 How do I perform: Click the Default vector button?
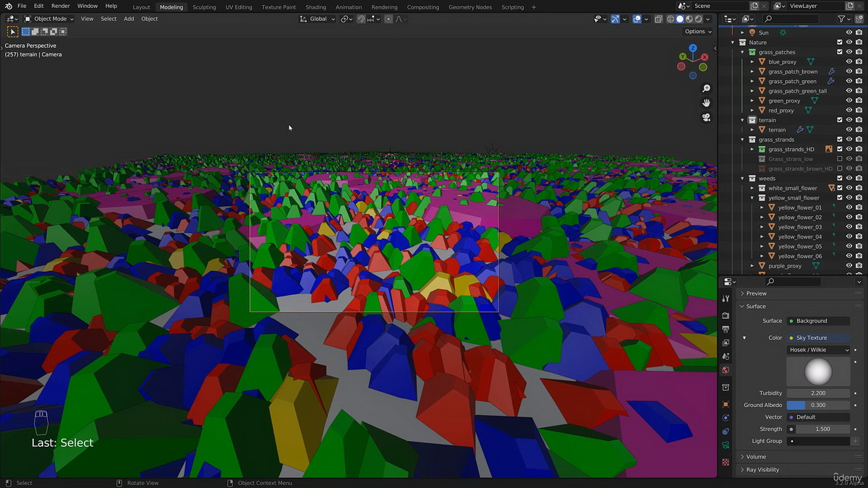tap(818, 417)
